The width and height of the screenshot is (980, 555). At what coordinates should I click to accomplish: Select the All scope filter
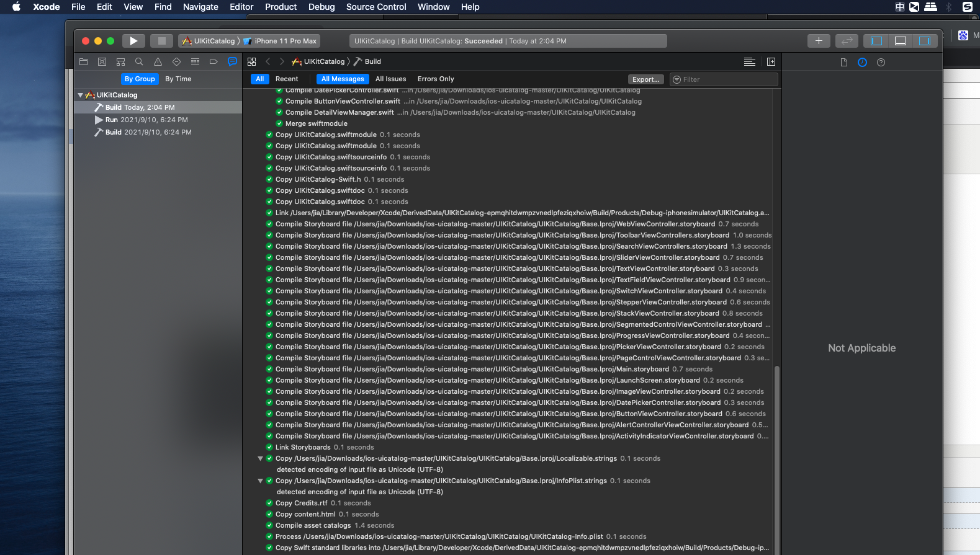pos(259,79)
